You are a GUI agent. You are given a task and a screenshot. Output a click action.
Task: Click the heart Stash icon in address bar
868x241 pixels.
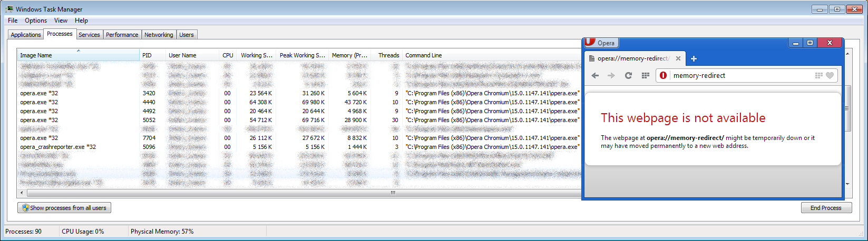click(x=830, y=76)
